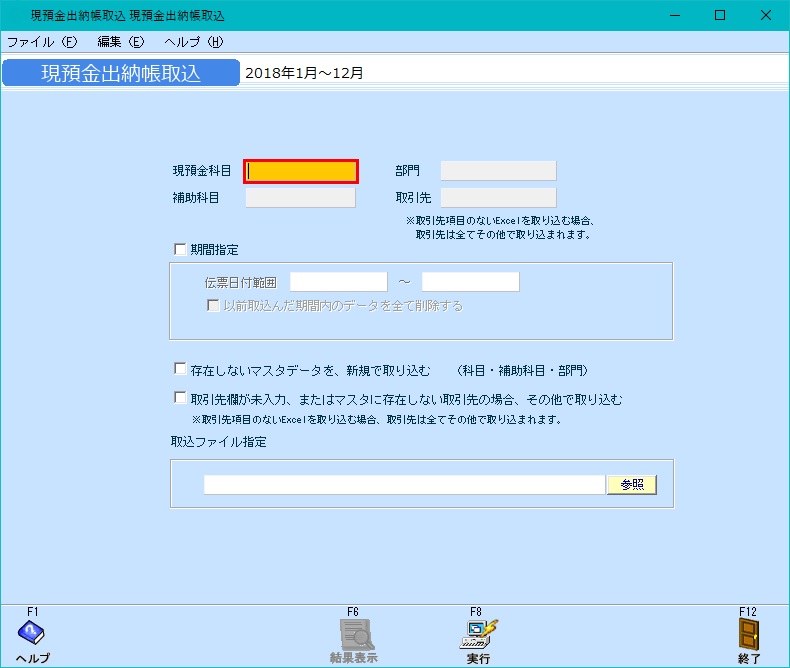The width and height of the screenshot is (790, 668).
Task: Open the ヘルプ(H) menu
Action: click(193, 42)
